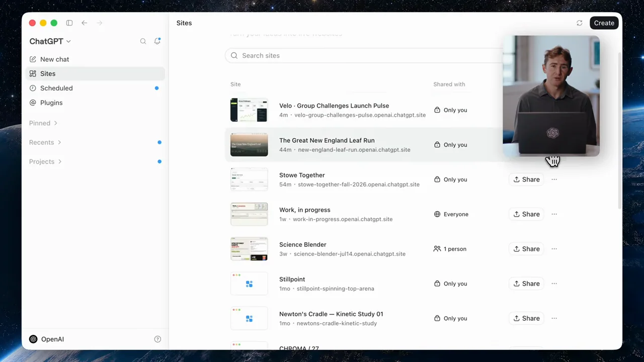Viewport: 644px width, 362px height.
Task: Click URL "science-blender-jul14.openai.chatgpt.site"
Action: point(350,254)
